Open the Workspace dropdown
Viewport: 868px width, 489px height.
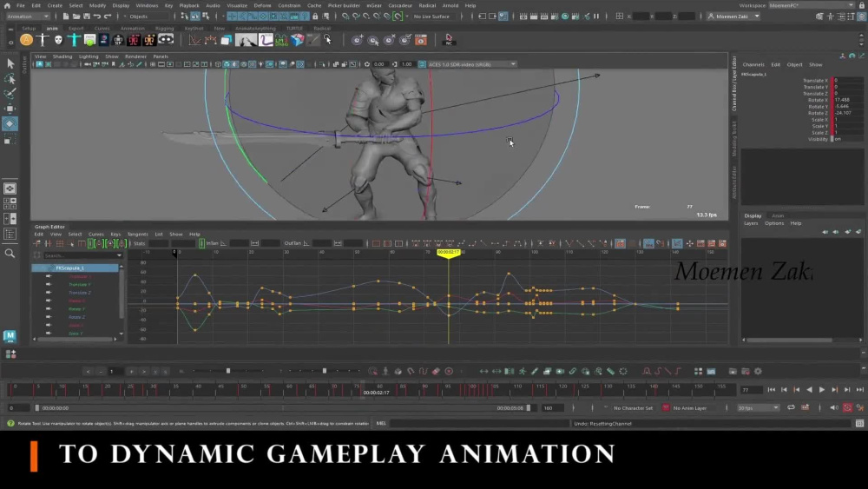[811, 5]
